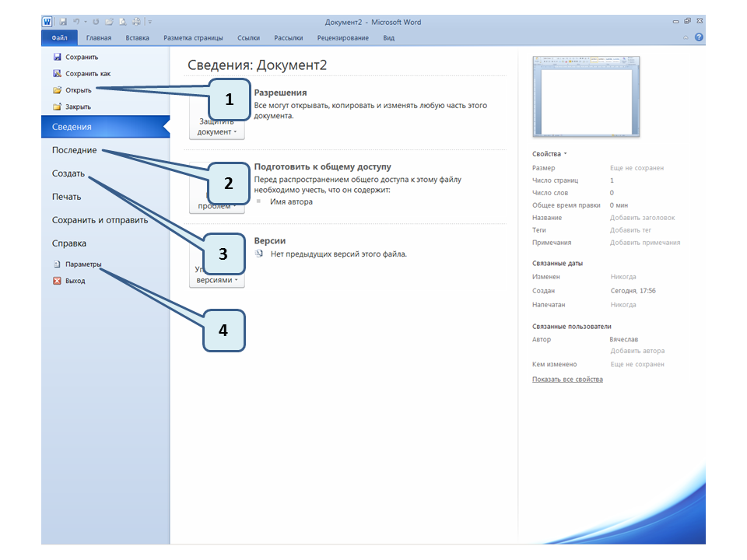
Task: Click the Закрыть folder item
Action: (77, 107)
